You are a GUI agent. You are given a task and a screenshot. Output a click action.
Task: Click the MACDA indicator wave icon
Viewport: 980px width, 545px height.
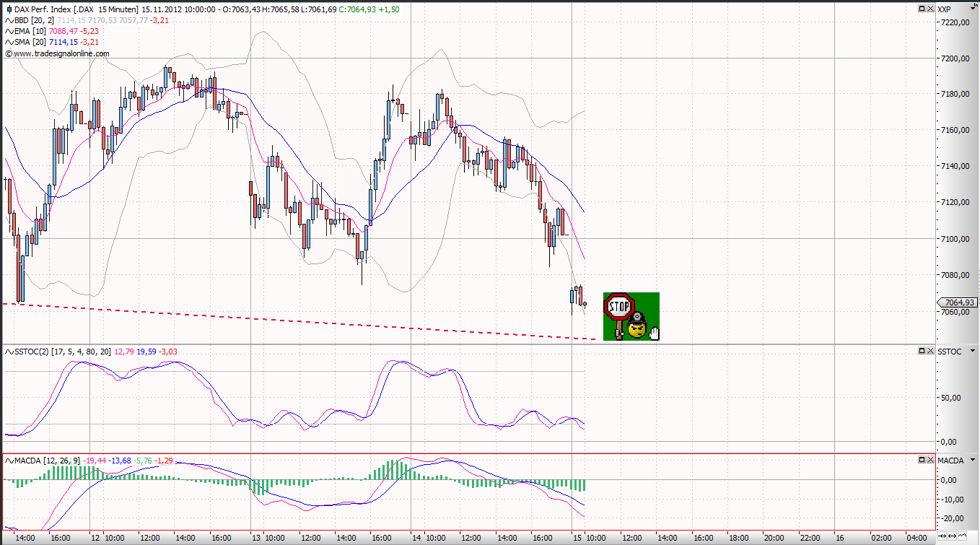point(9,461)
